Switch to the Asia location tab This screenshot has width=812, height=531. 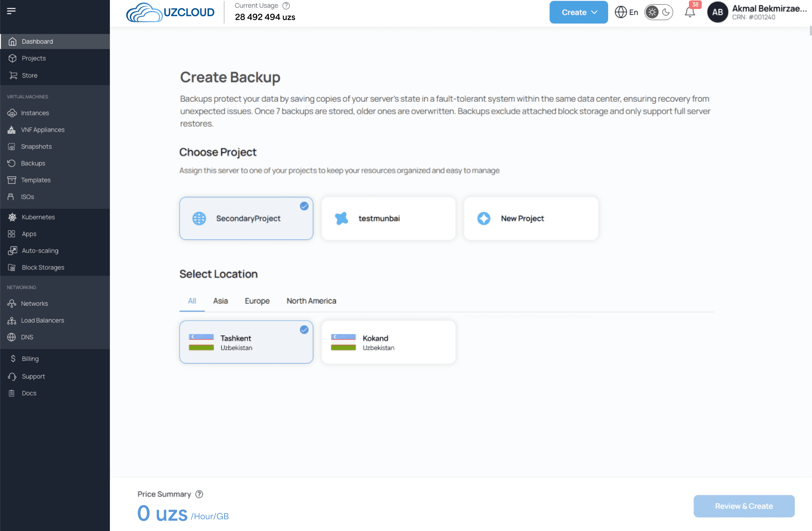coord(220,301)
